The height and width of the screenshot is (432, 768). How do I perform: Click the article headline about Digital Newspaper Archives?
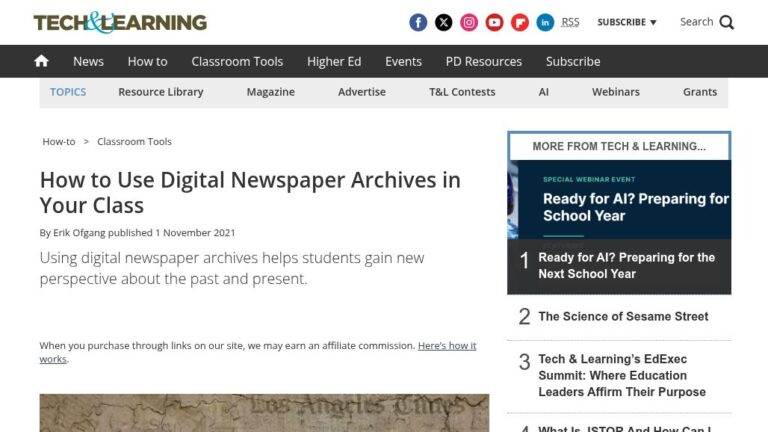point(250,192)
